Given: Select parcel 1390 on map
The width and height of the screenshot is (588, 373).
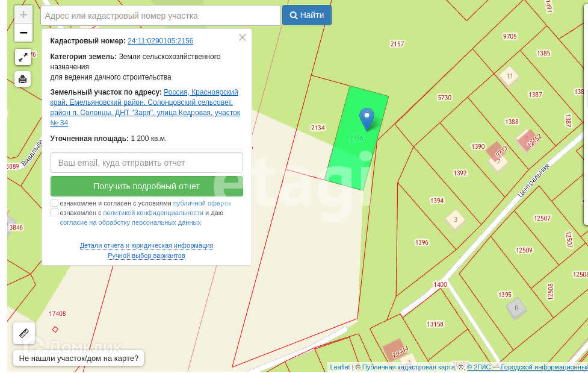Looking at the screenshot, I should click(x=478, y=146).
